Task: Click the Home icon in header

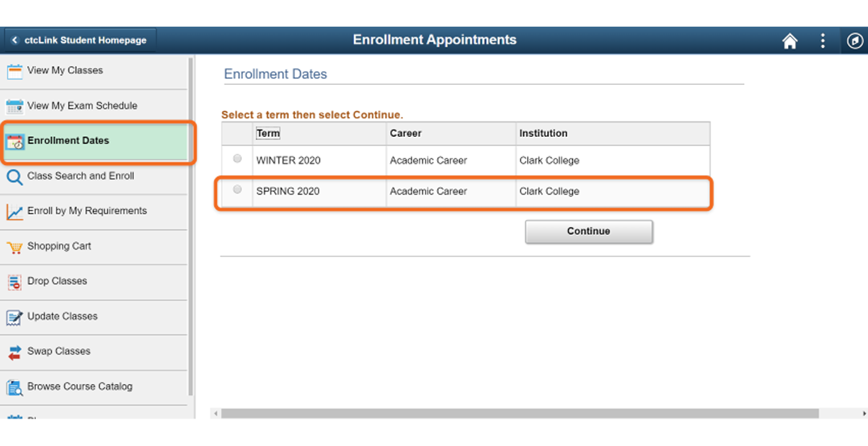Action: pos(789,41)
